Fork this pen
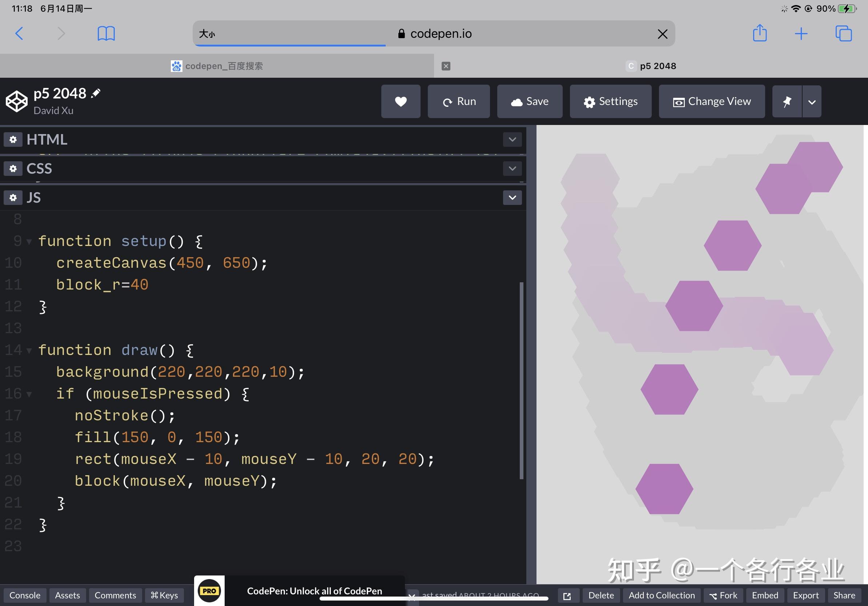 click(x=723, y=595)
